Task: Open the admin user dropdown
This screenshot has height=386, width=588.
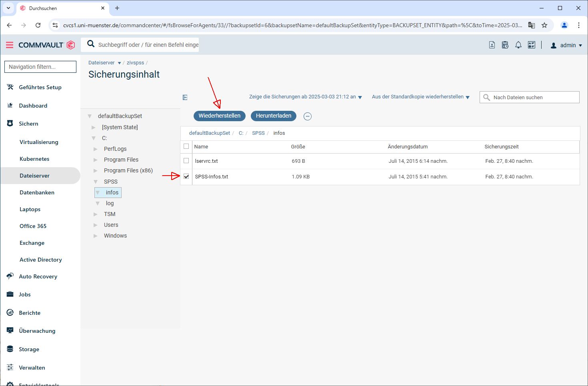Action: pos(566,45)
